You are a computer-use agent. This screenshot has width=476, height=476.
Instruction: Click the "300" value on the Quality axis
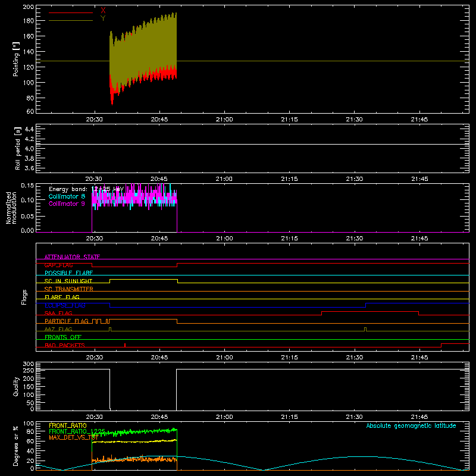point(29,364)
